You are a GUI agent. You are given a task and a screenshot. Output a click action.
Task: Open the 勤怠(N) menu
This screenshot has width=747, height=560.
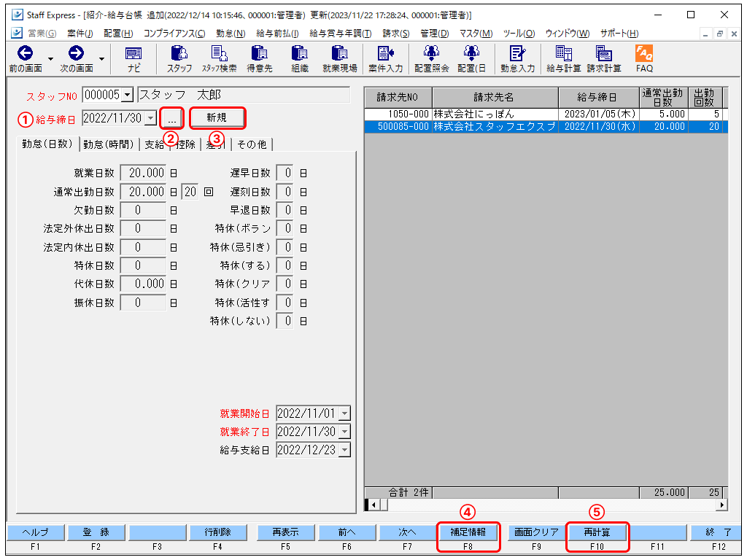click(230, 34)
